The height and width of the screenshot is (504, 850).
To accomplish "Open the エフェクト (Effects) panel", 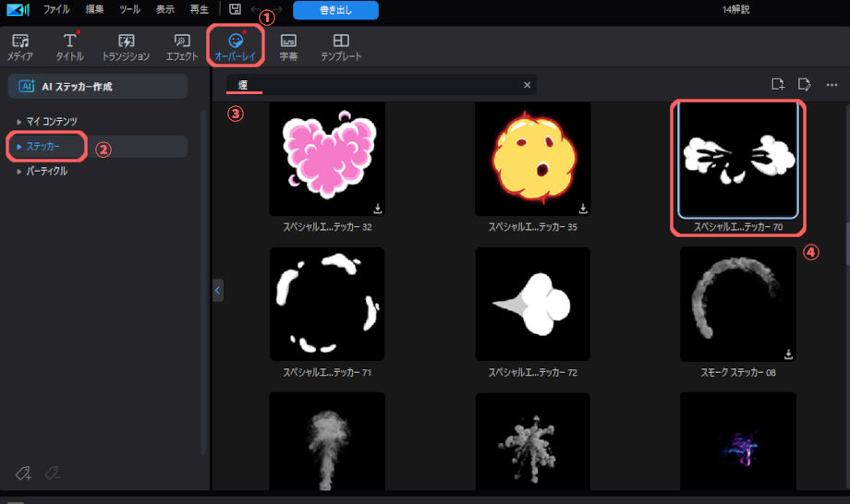I will (181, 47).
